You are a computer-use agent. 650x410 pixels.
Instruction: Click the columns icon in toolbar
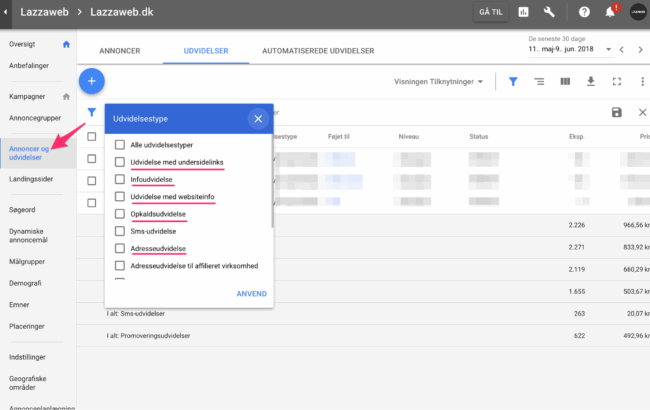pyautogui.click(x=564, y=81)
